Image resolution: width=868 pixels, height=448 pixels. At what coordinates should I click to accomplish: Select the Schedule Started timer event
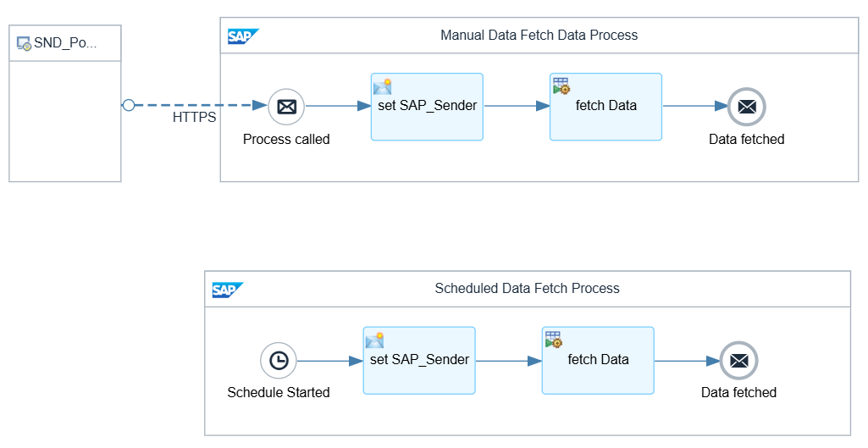tap(279, 361)
